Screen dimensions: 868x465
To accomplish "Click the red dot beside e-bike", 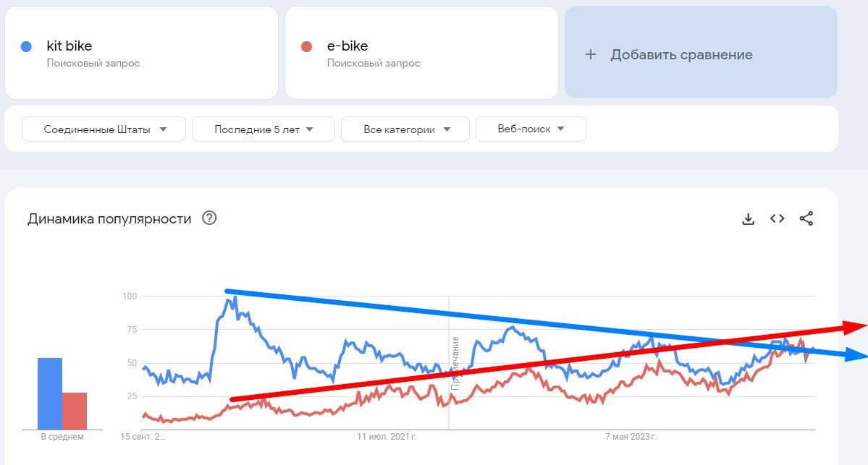I will pos(306,46).
